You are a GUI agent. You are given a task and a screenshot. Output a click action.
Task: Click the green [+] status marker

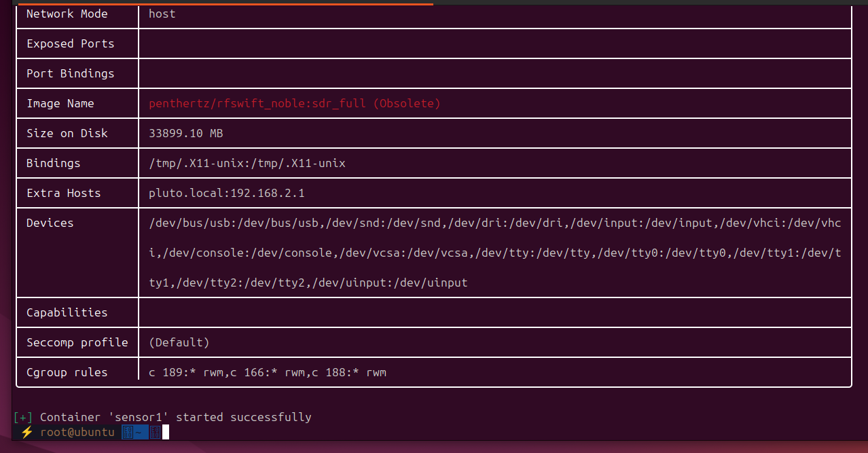click(x=22, y=417)
